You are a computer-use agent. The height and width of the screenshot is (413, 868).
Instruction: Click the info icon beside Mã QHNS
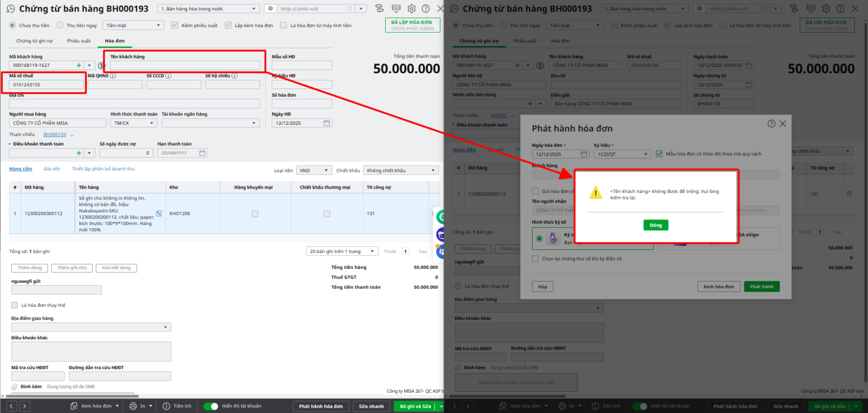tap(113, 76)
